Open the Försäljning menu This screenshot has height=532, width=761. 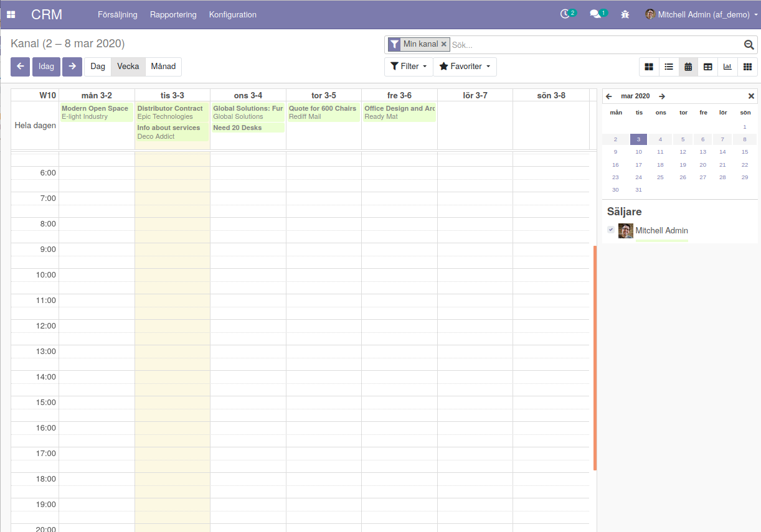click(118, 14)
